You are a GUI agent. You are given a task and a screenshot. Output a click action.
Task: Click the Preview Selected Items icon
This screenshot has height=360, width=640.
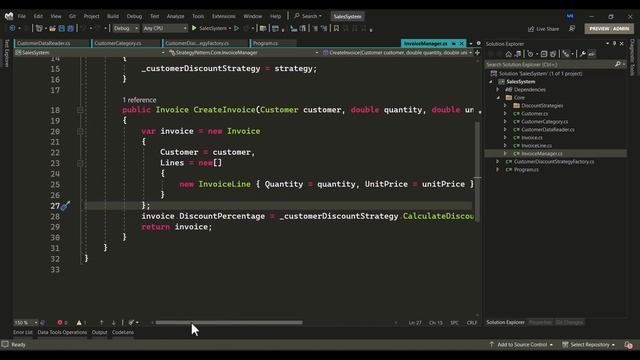click(x=591, y=54)
